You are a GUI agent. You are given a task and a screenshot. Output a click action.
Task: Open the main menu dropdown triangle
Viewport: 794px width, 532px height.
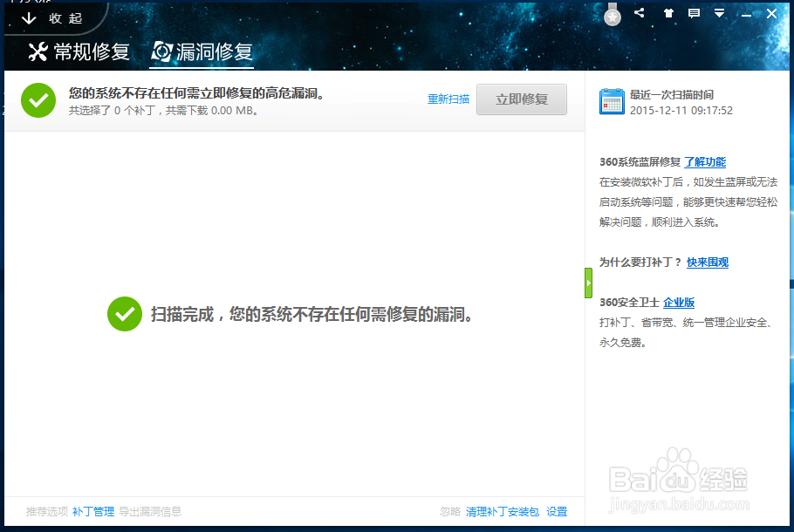point(719,14)
